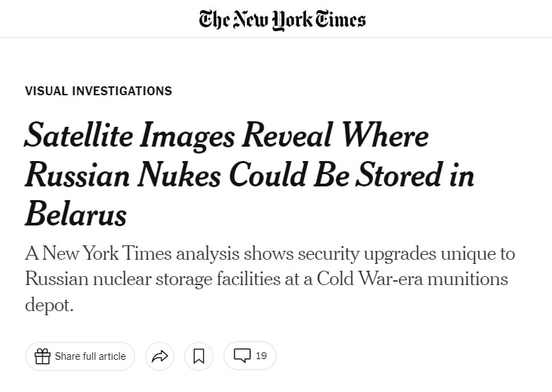Click the headline's first line "Satellite Images Reveal Where"
The image size is (552, 392).
[x=226, y=136]
